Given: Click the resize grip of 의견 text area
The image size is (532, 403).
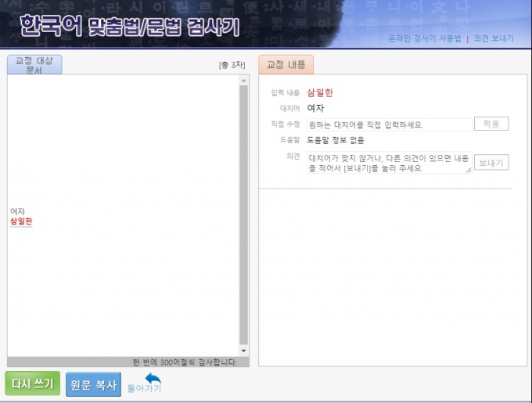Looking at the screenshot, I should (469, 171).
